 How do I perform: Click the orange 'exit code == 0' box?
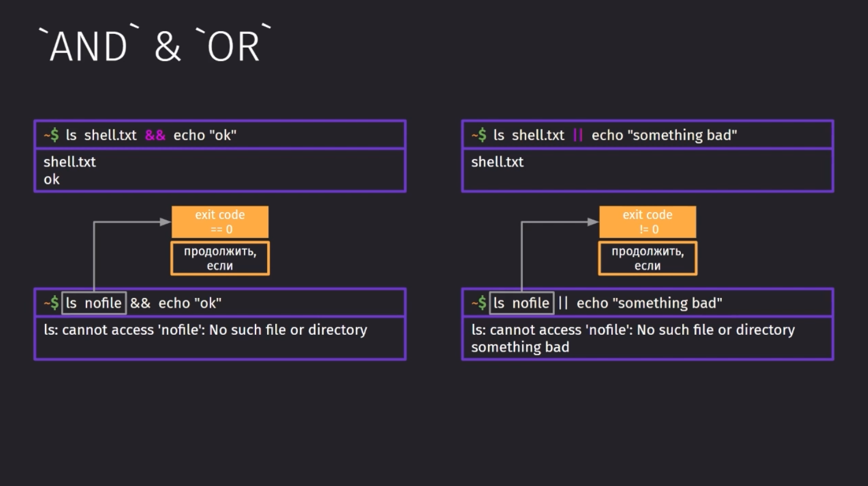(x=220, y=222)
